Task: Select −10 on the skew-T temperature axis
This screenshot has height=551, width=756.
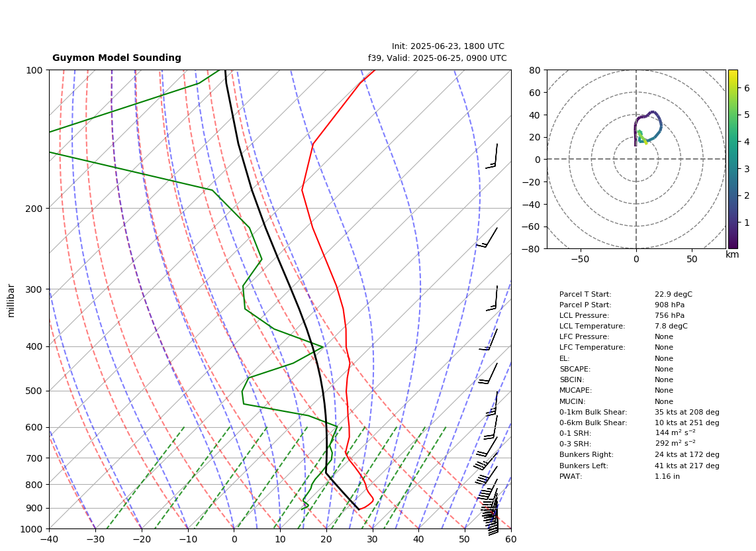Action: click(187, 539)
